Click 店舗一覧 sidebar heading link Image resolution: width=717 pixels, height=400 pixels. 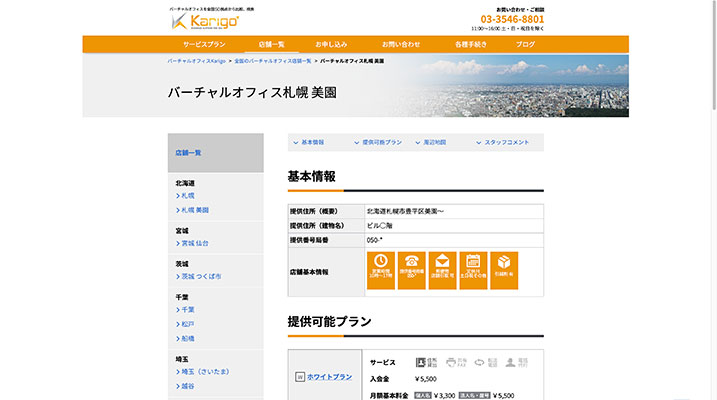[x=188, y=153]
